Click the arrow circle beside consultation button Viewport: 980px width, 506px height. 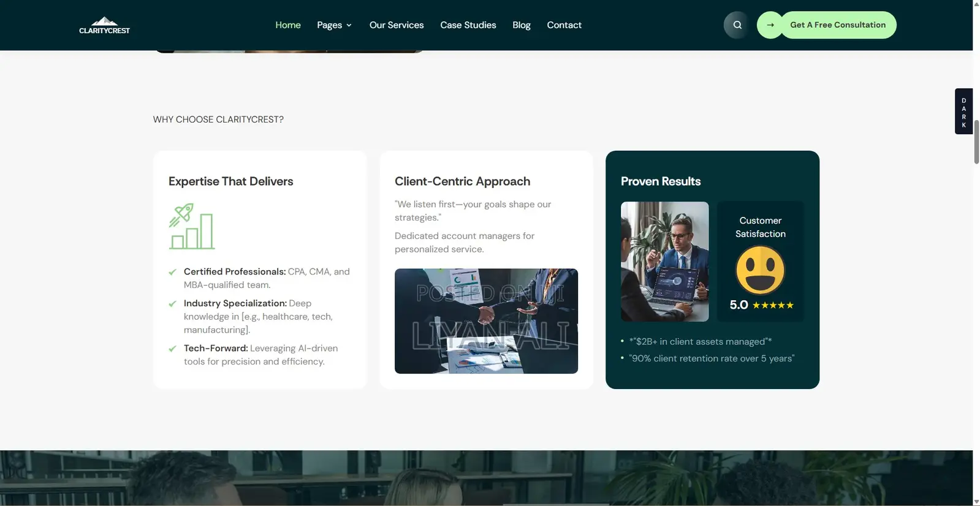[x=770, y=25]
